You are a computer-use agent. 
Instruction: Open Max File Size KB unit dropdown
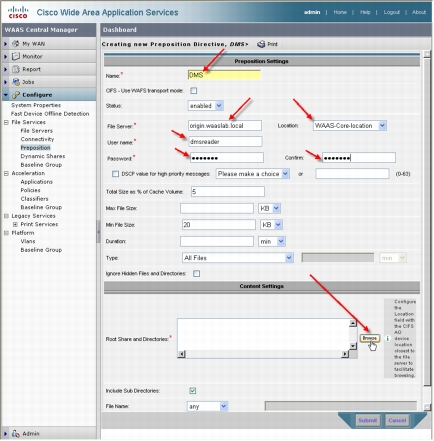click(x=269, y=208)
